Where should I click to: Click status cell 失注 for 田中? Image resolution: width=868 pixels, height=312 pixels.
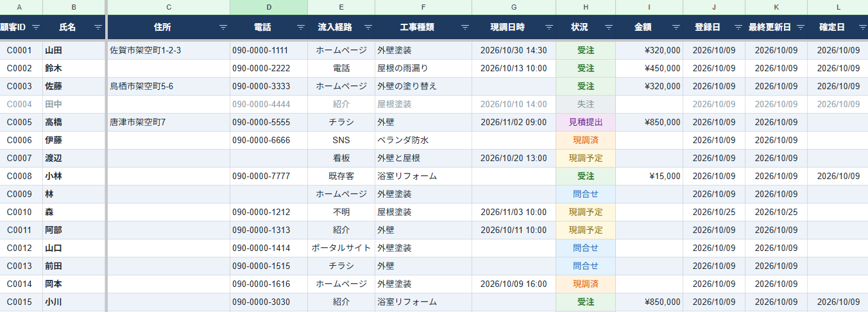[586, 104]
